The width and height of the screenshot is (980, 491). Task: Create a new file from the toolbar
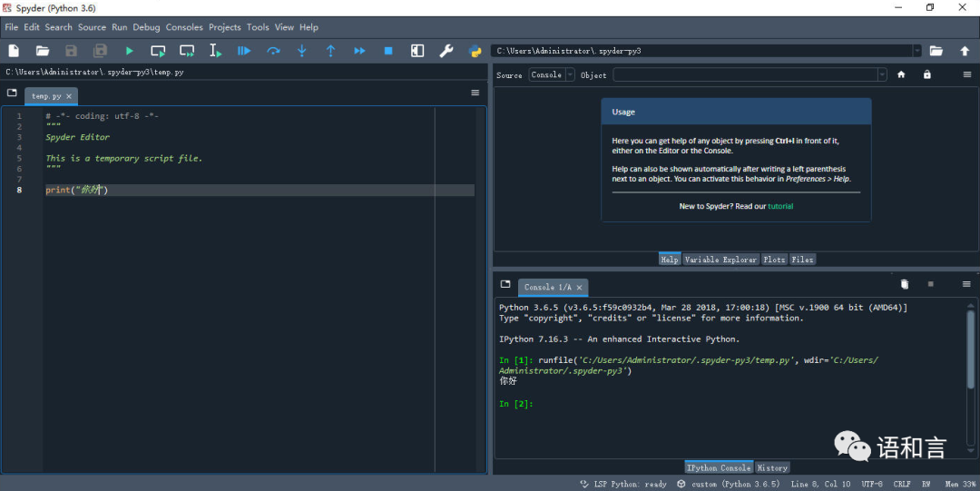(x=14, y=51)
